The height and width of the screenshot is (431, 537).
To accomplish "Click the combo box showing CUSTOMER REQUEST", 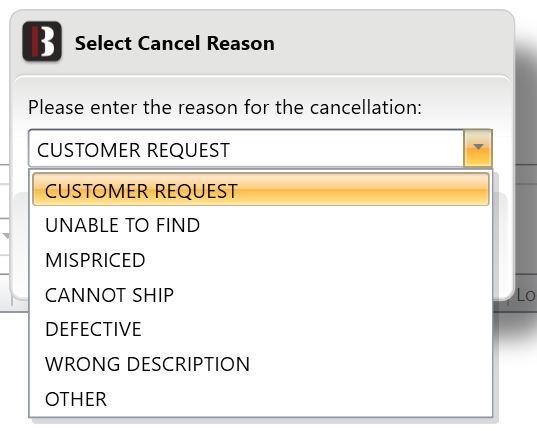I will (x=260, y=148).
